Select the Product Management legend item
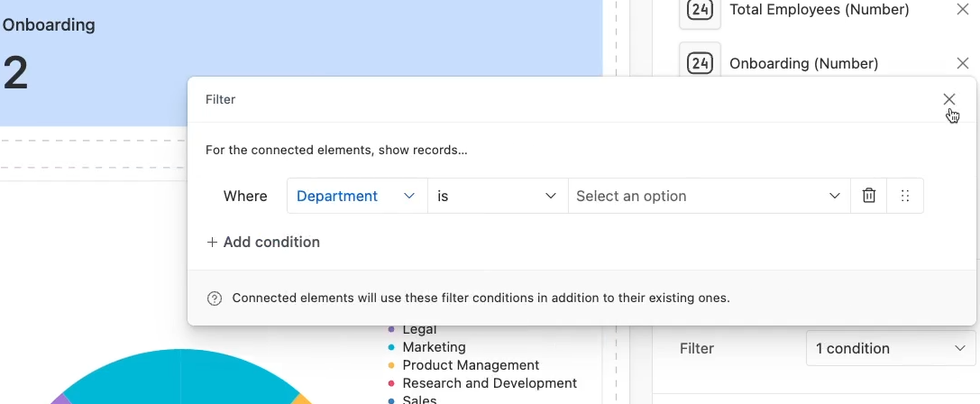980x404 pixels. (x=463, y=365)
